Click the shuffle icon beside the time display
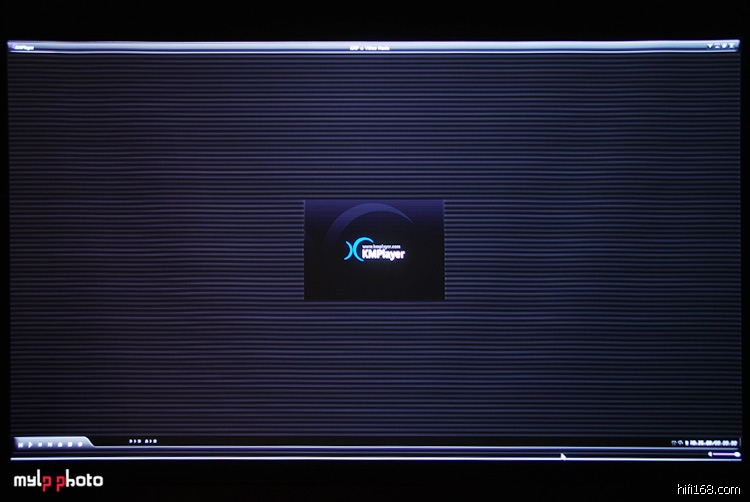Viewport: 750px width, 502px height. tap(679, 443)
